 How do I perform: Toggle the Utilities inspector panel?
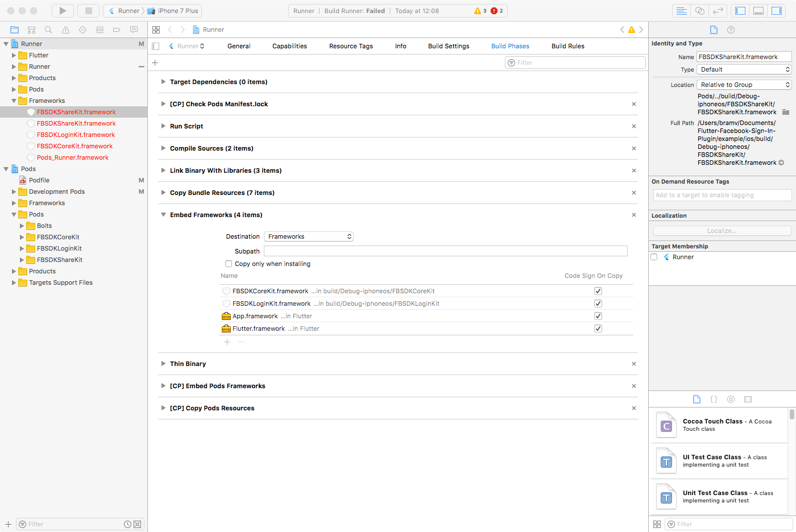pos(776,11)
